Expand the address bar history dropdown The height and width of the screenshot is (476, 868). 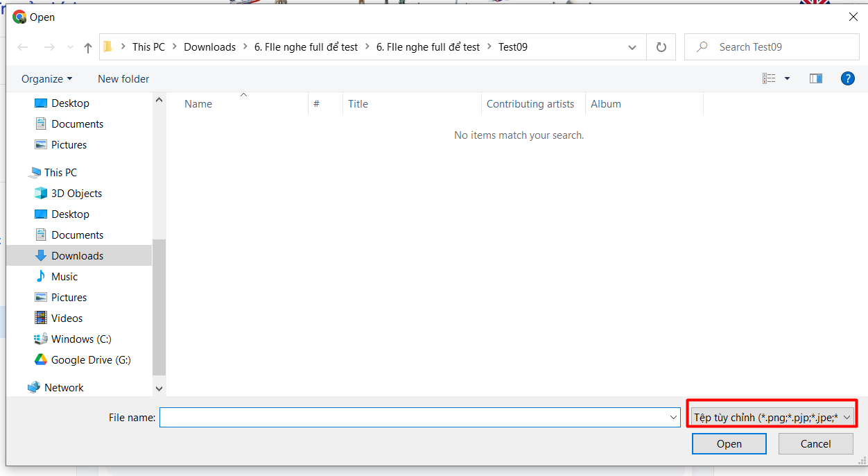[632, 47]
